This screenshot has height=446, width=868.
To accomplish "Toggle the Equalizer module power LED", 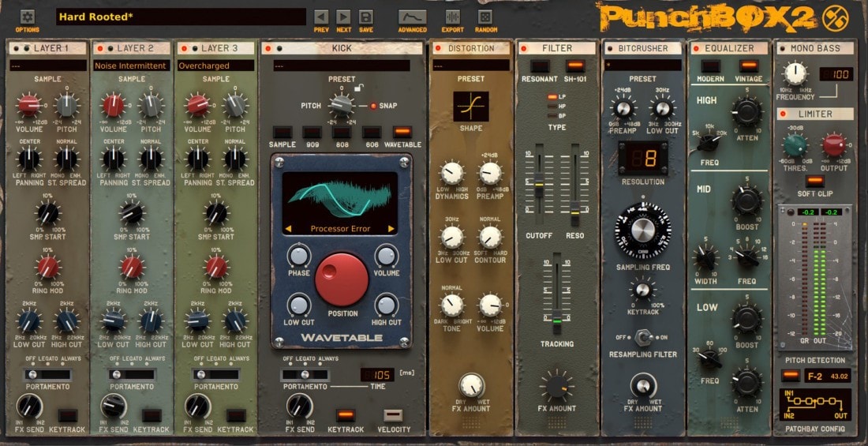I will click(x=696, y=49).
